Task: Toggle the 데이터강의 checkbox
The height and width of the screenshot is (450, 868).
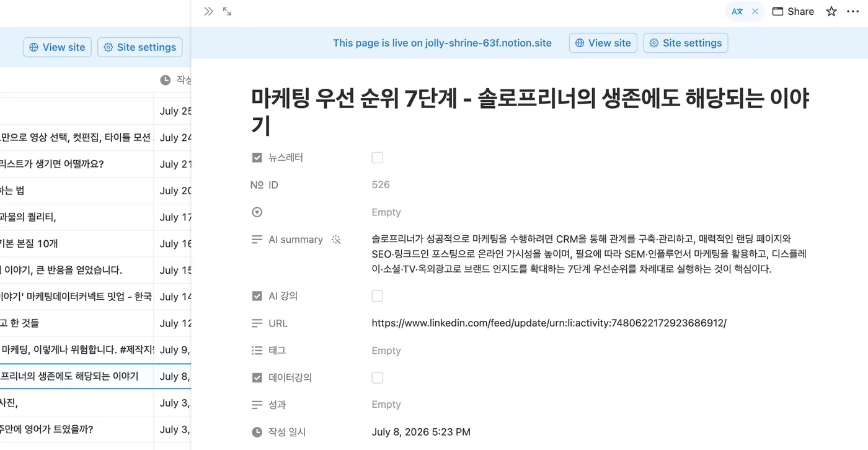Action: pos(378,377)
